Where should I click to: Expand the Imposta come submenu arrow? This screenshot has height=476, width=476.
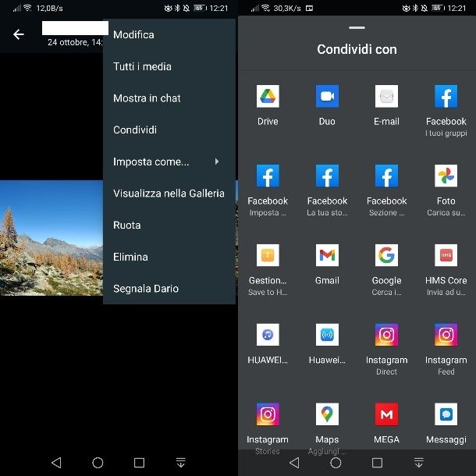coord(217,162)
